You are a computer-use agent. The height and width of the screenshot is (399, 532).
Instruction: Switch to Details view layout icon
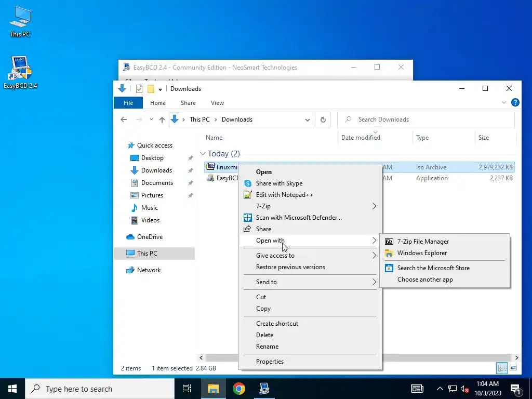click(x=502, y=368)
